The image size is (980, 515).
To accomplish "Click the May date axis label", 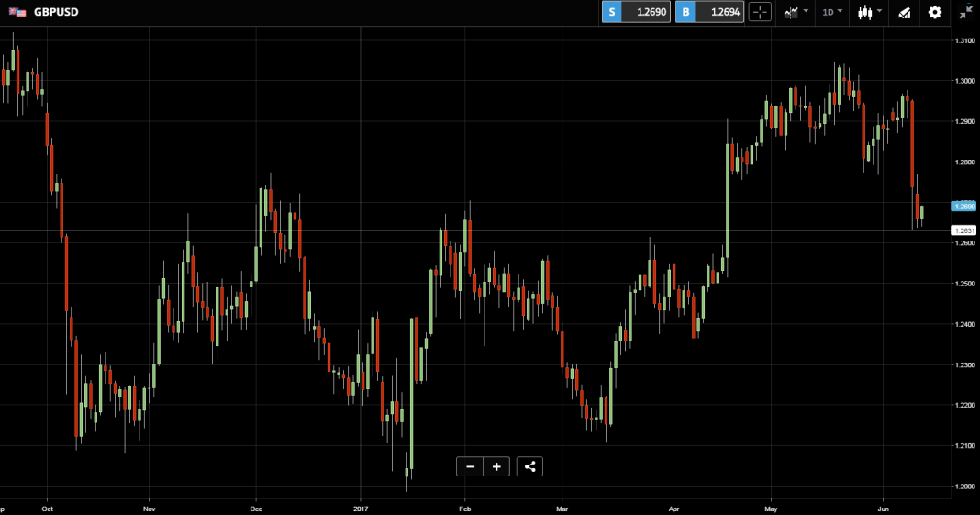I will [x=771, y=509].
